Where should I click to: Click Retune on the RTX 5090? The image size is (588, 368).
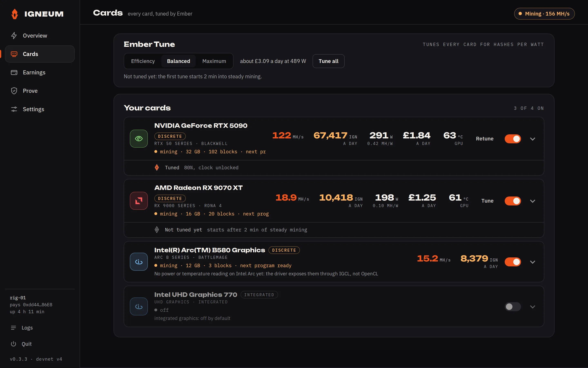coord(484,139)
